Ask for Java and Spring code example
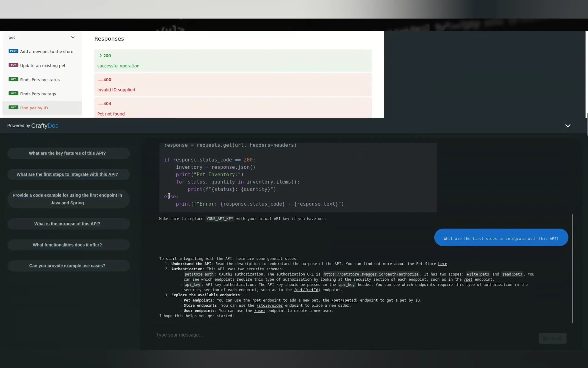The height and width of the screenshot is (368, 588). click(x=67, y=199)
